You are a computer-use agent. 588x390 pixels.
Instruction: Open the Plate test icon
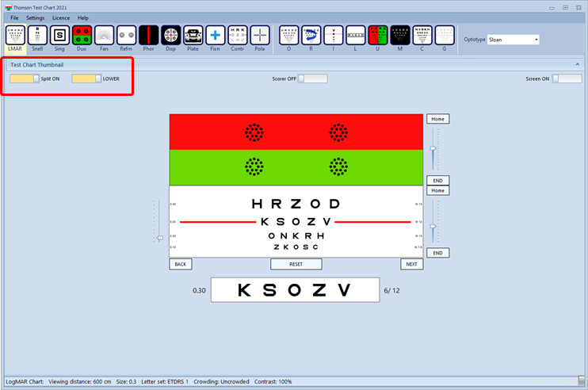click(193, 36)
